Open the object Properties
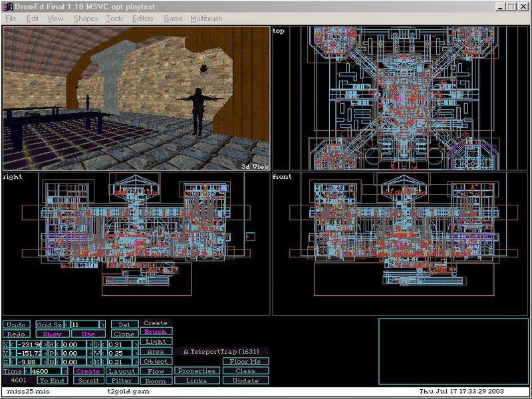This screenshot has width=532, height=399. [197, 371]
